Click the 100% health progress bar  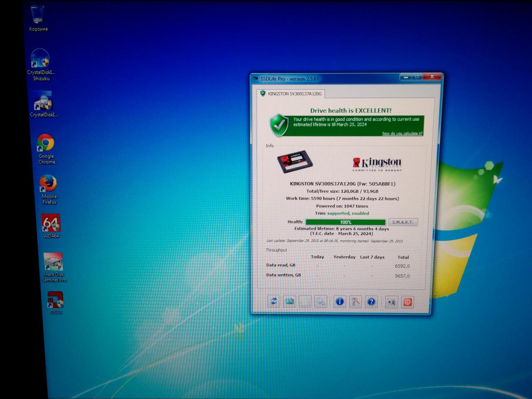[345, 222]
